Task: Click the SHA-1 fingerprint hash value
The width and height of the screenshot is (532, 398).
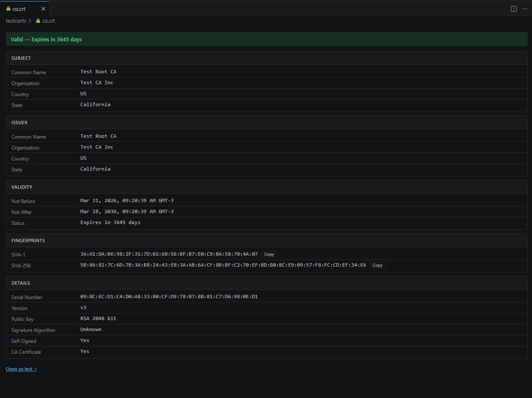Action: [x=169, y=254]
